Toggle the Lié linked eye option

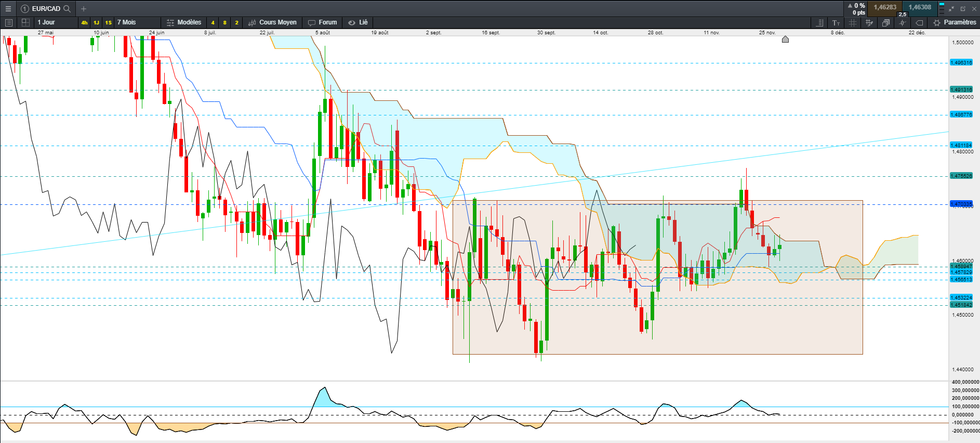pos(358,22)
